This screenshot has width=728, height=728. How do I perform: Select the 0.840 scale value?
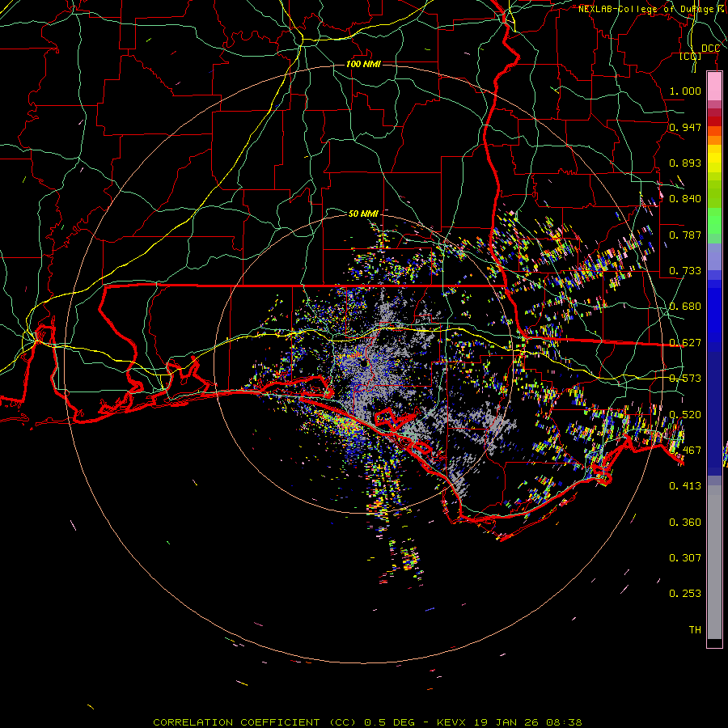685,199
